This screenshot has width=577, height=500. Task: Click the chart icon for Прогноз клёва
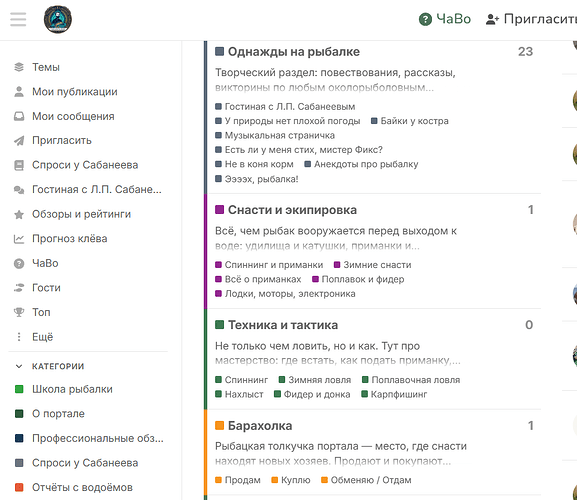click(x=19, y=239)
